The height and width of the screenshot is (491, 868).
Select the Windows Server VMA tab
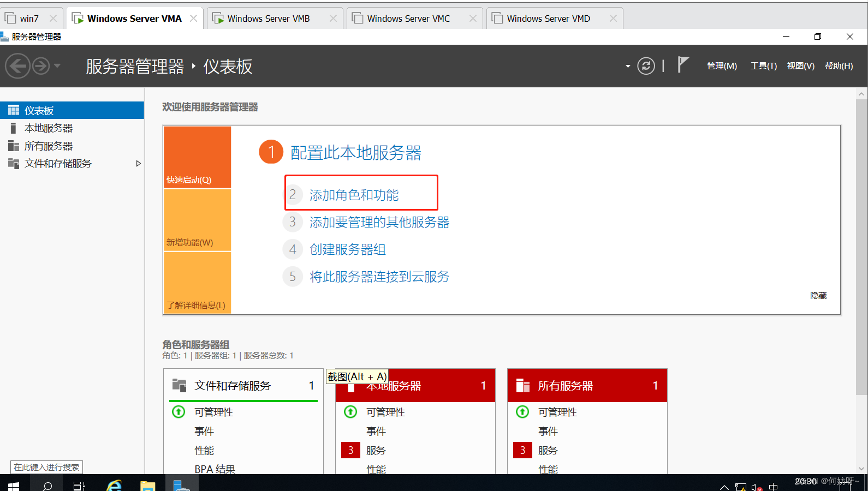click(134, 19)
